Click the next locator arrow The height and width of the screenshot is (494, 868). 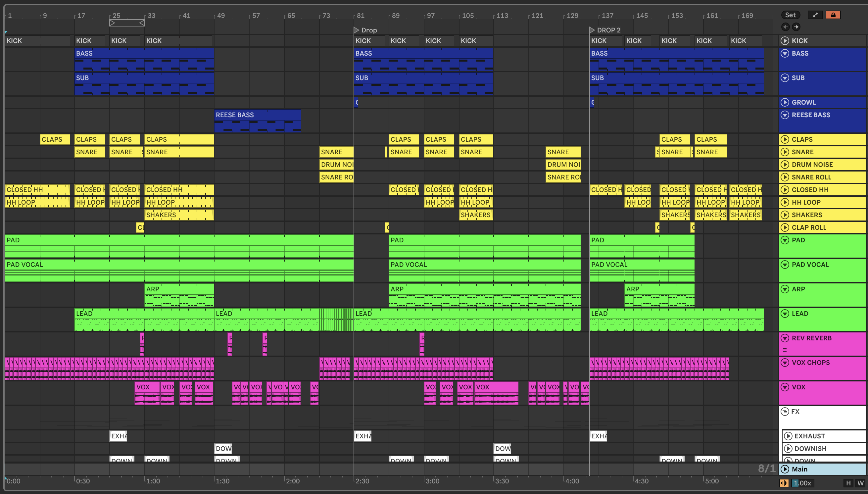[x=796, y=27]
